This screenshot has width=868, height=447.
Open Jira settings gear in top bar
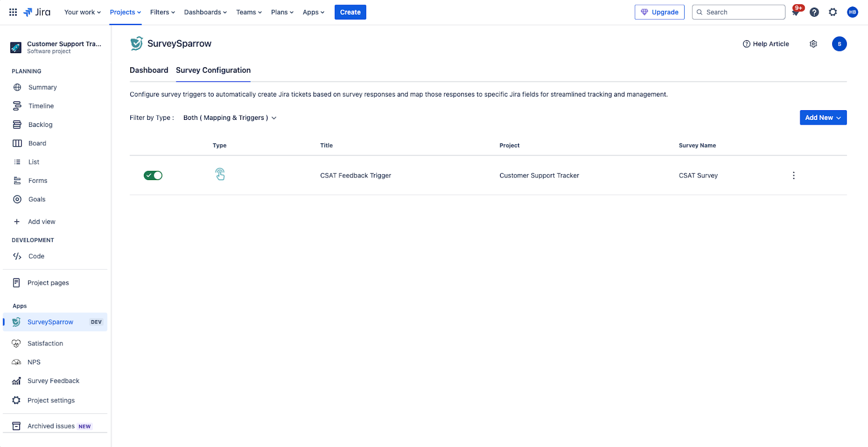coord(833,12)
